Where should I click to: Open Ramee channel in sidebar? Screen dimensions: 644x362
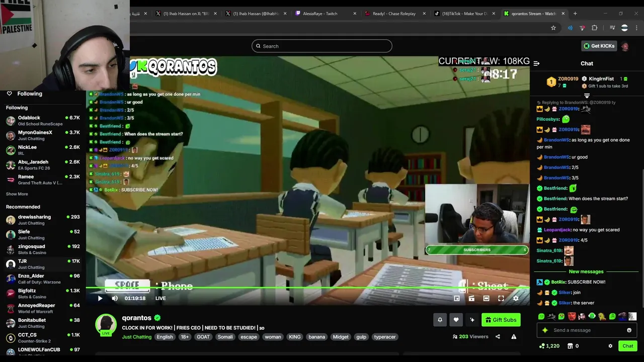43,179
